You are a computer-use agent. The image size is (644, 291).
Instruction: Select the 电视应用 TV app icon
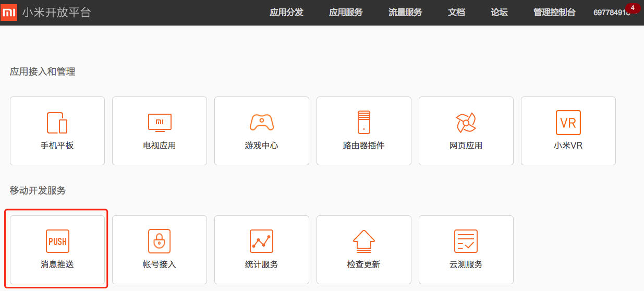click(x=160, y=122)
